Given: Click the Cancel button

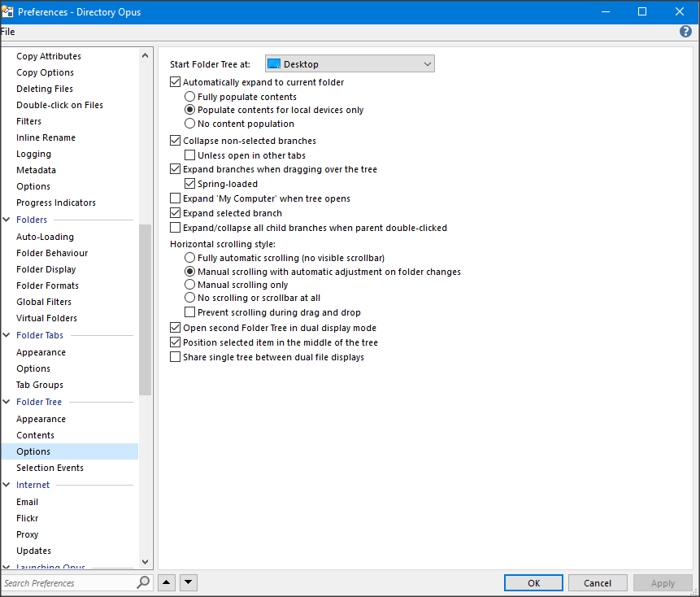Looking at the screenshot, I should click(x=598, y=582).
